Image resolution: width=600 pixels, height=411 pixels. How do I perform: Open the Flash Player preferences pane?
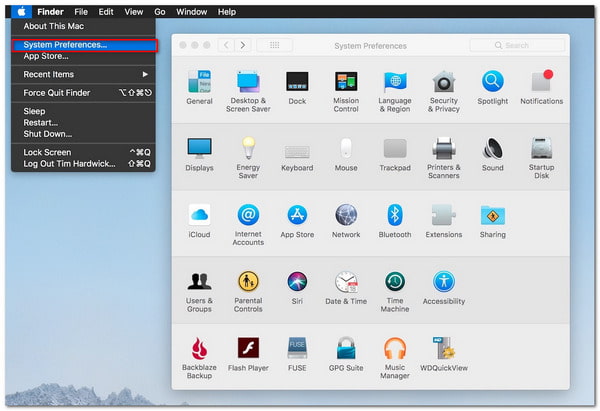pos(248,354)
